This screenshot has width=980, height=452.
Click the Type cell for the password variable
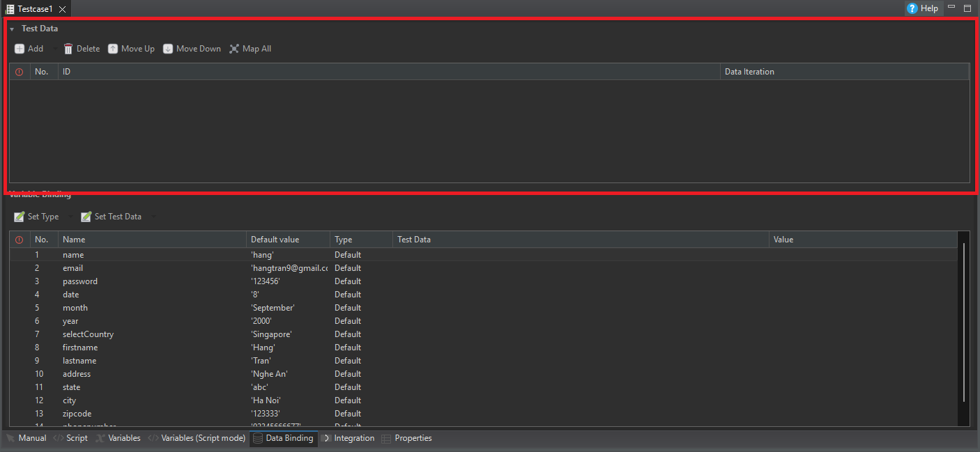click(x=348, y=281)
